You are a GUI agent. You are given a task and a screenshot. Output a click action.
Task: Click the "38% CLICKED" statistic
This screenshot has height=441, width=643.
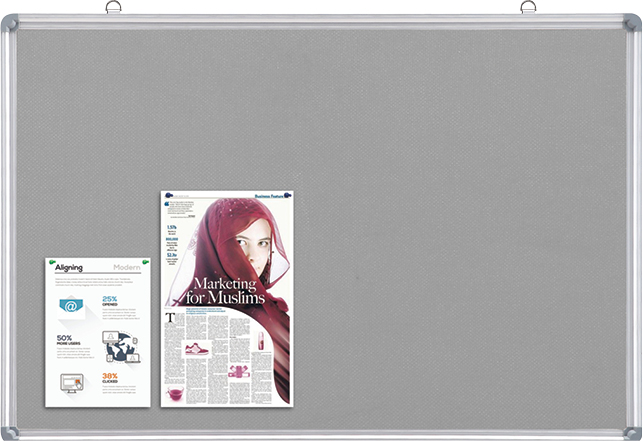[110, 378]
